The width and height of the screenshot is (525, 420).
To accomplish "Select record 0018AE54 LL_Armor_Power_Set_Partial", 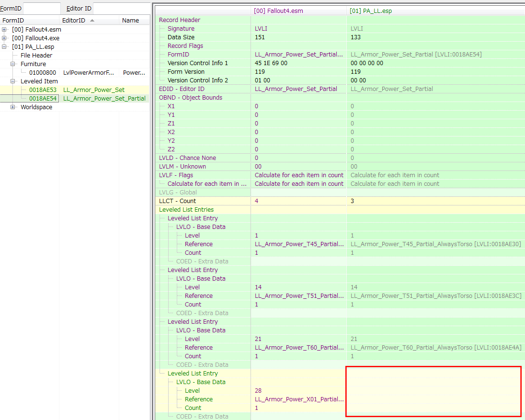I will tap(75, 98).
